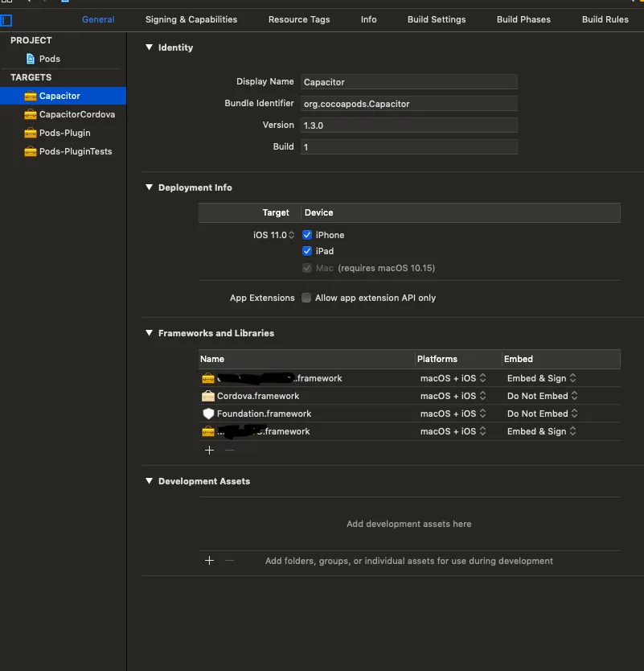Click the Build number field
The height and width of the screenshot is (671, 644).
click(408, 146)
